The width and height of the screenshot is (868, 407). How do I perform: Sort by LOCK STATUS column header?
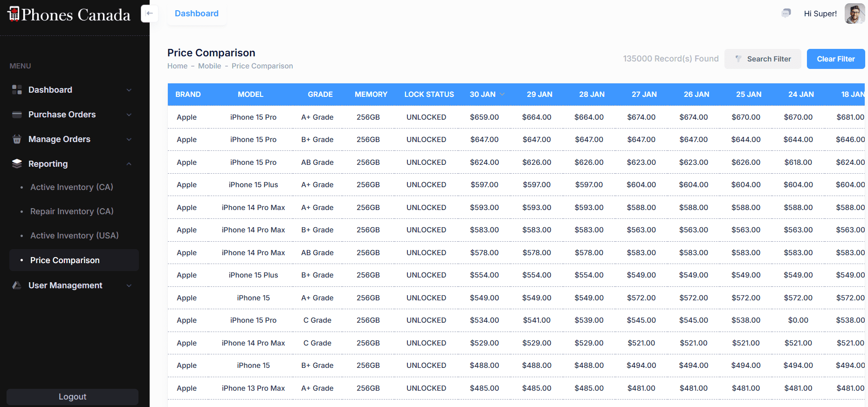(429, 94)
